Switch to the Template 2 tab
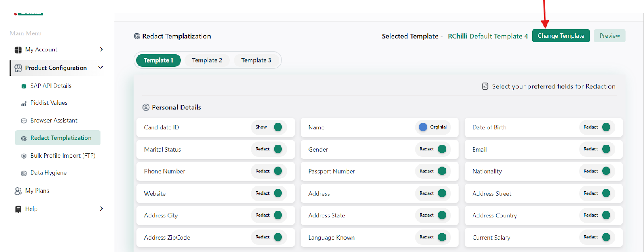The image size is (644, 252). tap(207, 60)
